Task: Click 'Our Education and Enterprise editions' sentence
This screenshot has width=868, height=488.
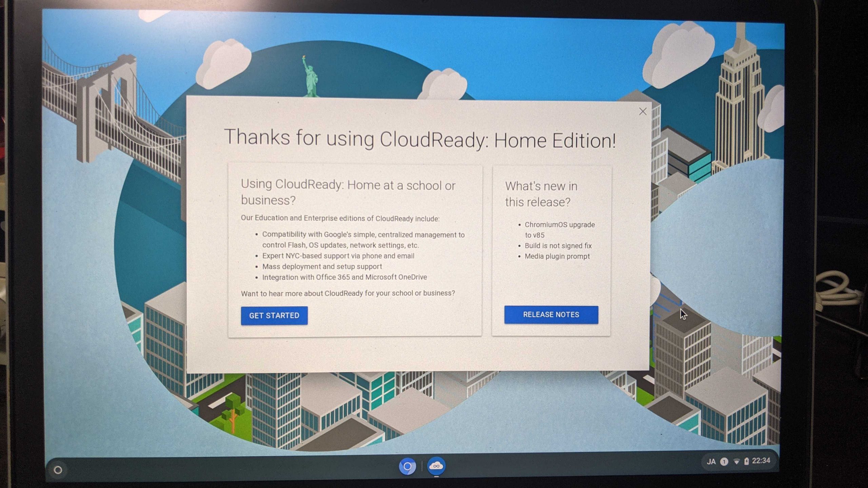Action: [340, 218]
